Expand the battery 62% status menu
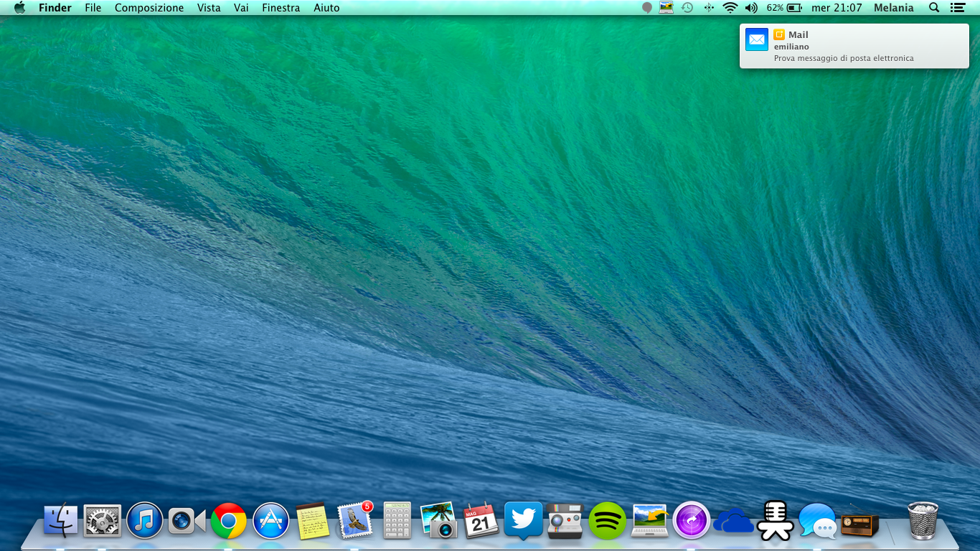Image resolution: width=980 pixels, height=551 pixels. [x=784, y=8]
